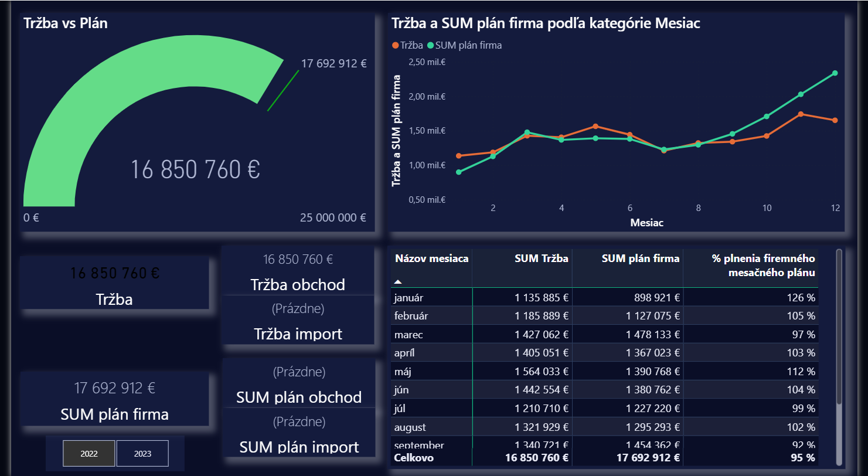Click the Tržba vs Plán chart title
Image resolution: width=868 pixels, height=476 pixels.
click(66, 23)
